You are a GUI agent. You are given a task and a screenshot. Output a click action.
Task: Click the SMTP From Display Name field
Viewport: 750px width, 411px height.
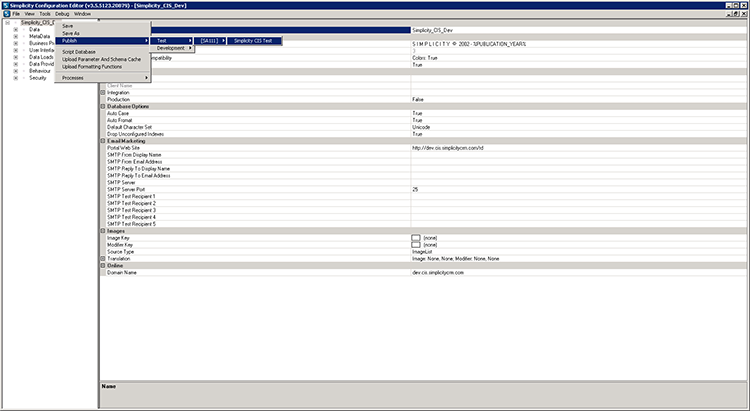click(x=578, y=155)
